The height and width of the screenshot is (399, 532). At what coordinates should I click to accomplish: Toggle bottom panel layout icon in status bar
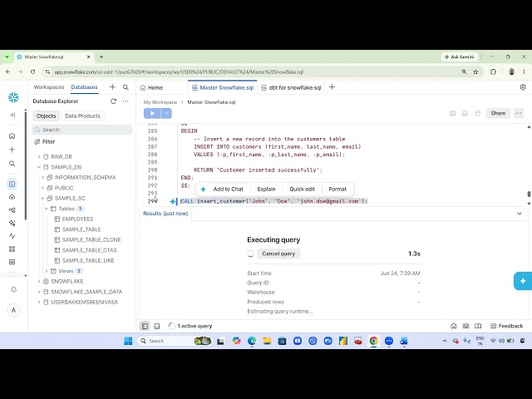click(x=157, y=326)
